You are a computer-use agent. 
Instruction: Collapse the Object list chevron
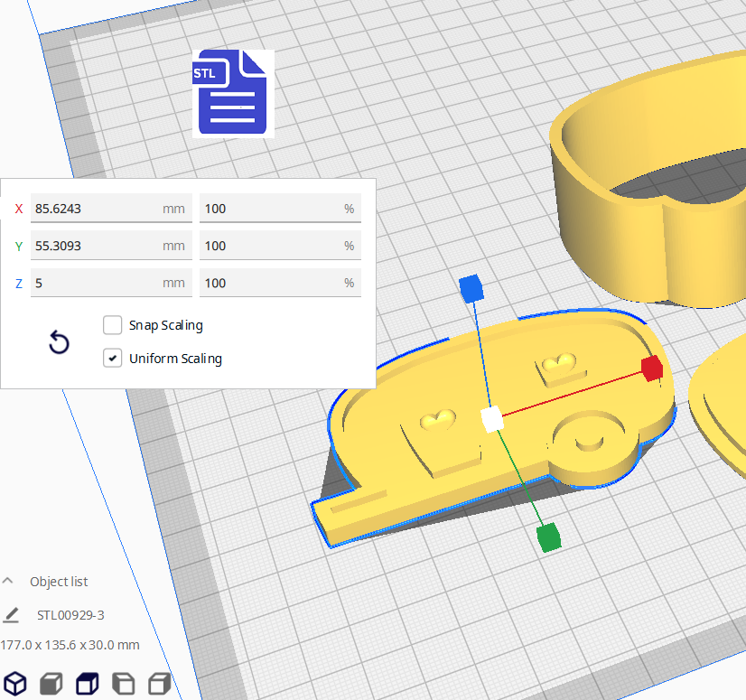click(8, 581)
